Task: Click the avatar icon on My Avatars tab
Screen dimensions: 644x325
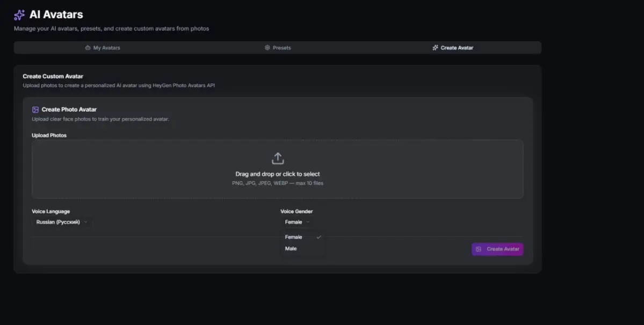Action: click(x=88, y=47)
